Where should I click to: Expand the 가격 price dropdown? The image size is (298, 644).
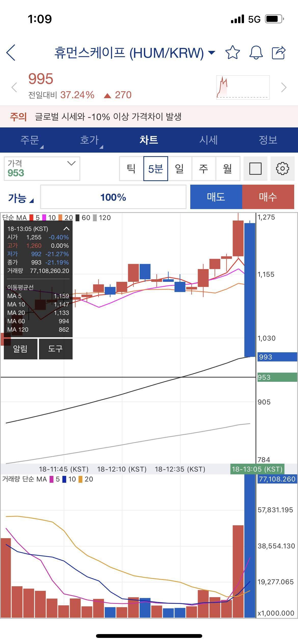[71, 163]
